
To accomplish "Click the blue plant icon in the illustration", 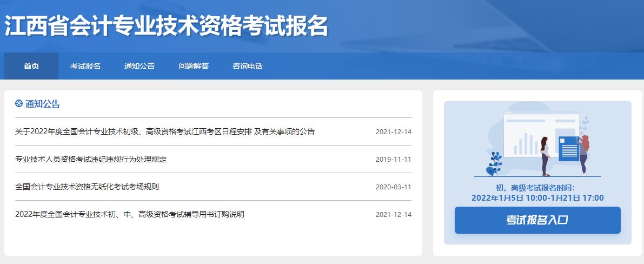I will click(x=494, y=164).
